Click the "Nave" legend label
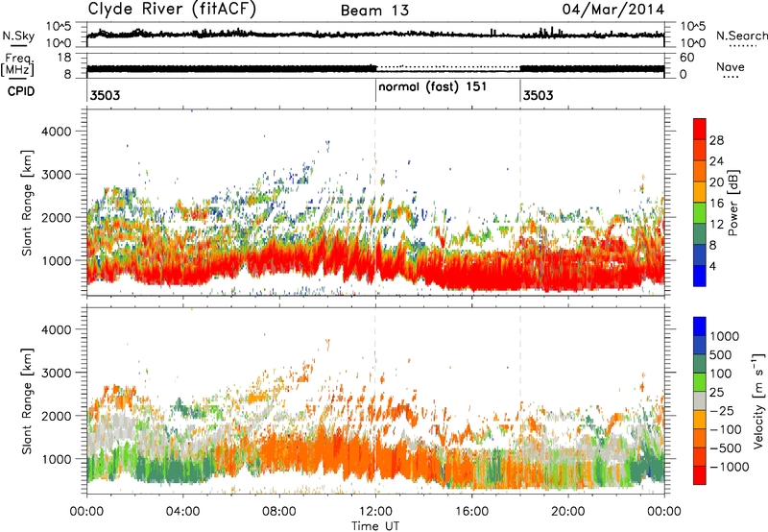 [x=731, y=66]
